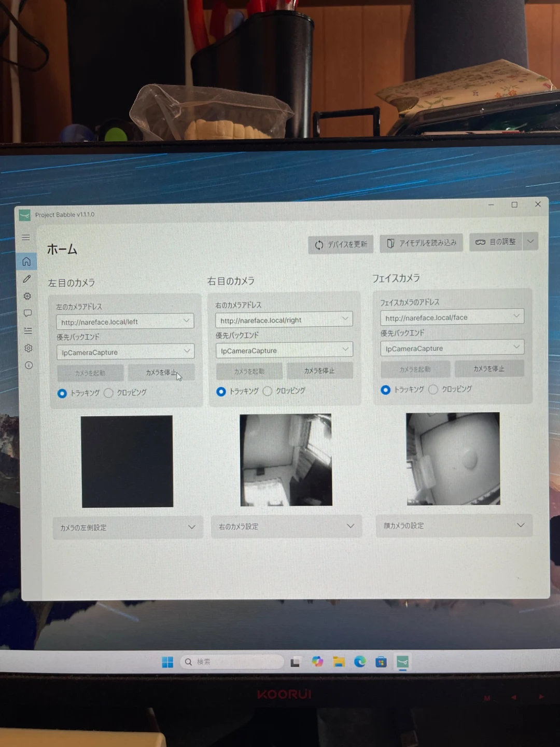
Task: Click the デバイスを更新 refresh button
Action: [x=341, y=244]
